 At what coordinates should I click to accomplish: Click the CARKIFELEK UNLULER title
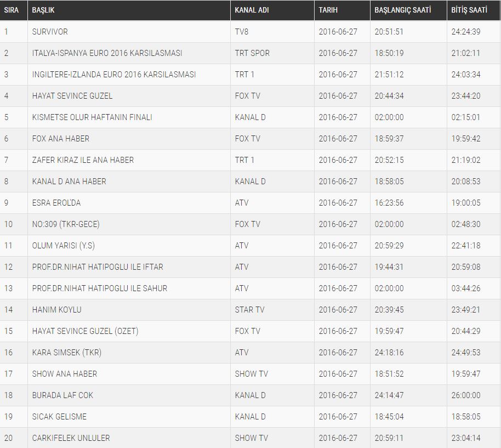71,438
